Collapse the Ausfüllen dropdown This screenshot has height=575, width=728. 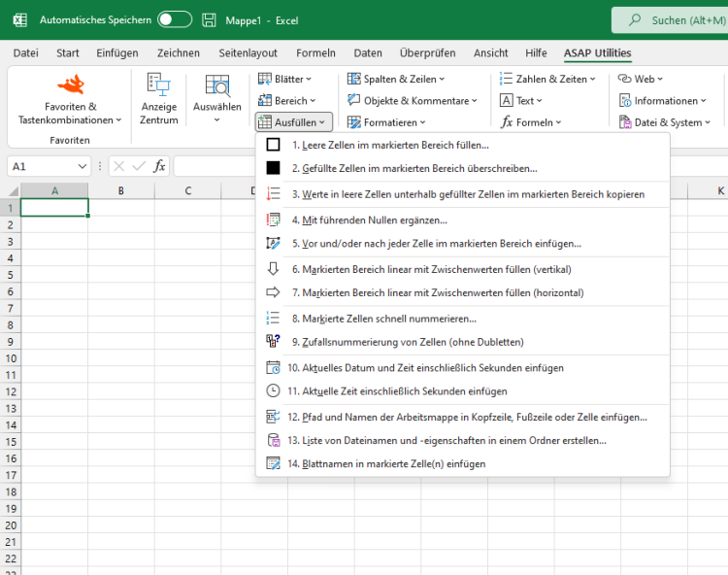pyautogui.click(x=293, y=122)
